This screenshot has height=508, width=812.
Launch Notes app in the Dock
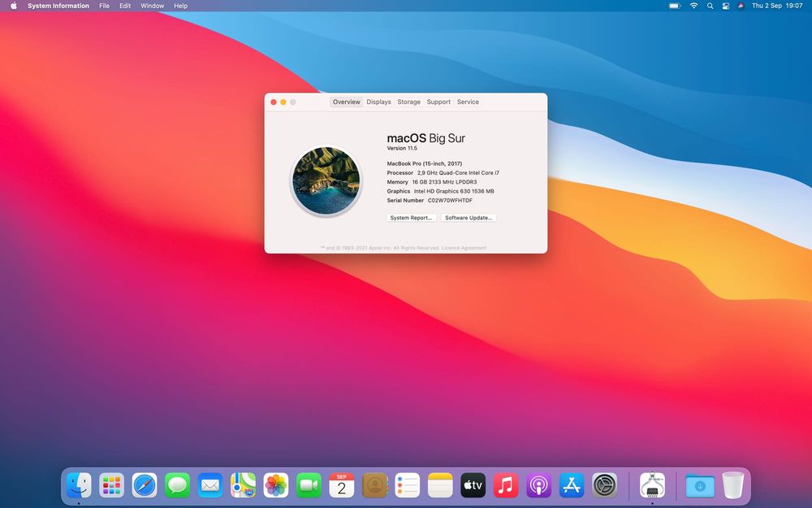pos(440,486)
